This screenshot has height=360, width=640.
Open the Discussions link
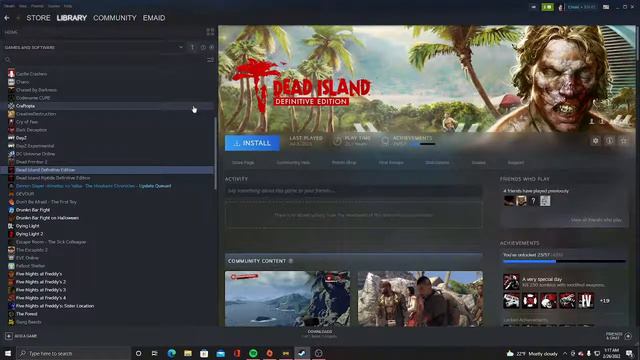[437, 162]
